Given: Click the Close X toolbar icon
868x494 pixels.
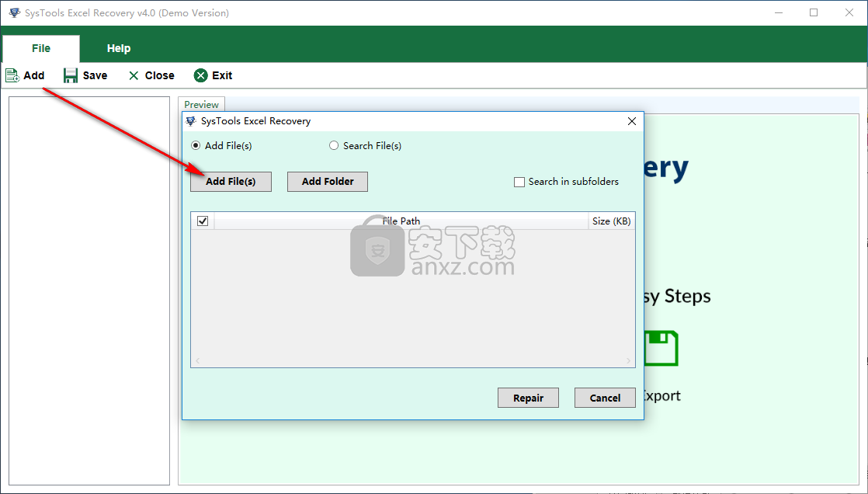Looking at the screenshot, I should click(x=134, y=76).
